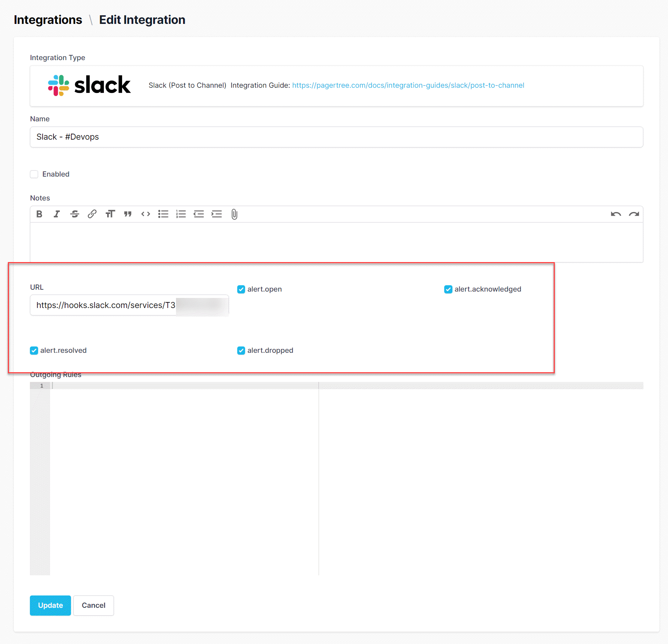Disable the alert.resolved event checkbox
Viewport: 668px width, 644px height.
click(34, 351)
